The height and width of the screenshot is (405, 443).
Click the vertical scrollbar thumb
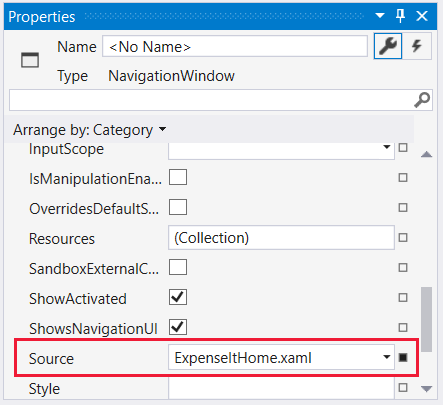click(x=426, y=319)
